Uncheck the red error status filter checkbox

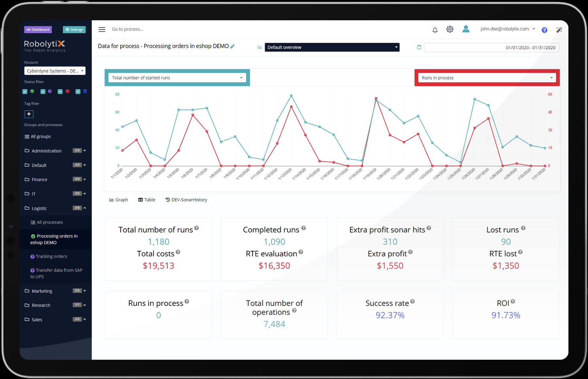pos(60,92)
